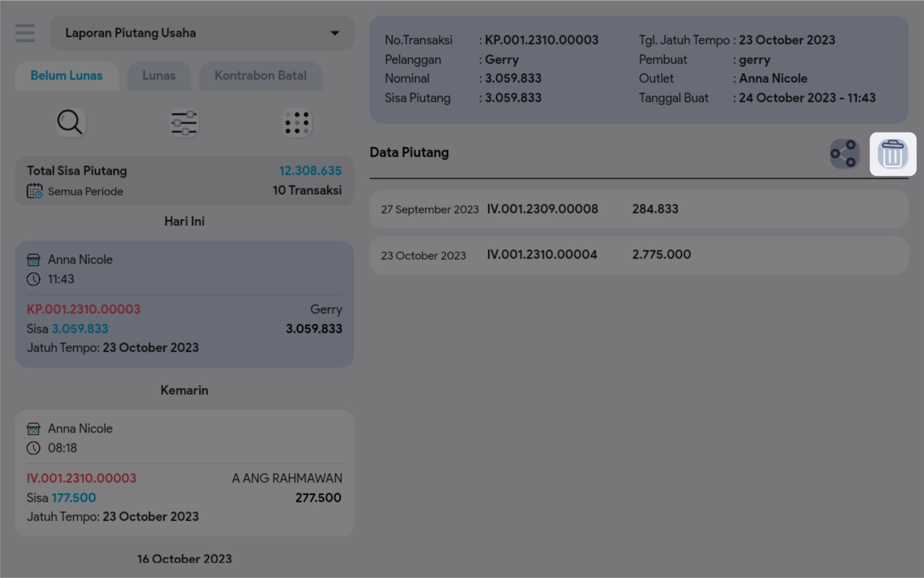Click store icon on Hari Ini card
The height and width of the screenshot is (578, 924).
click(33, 260)
